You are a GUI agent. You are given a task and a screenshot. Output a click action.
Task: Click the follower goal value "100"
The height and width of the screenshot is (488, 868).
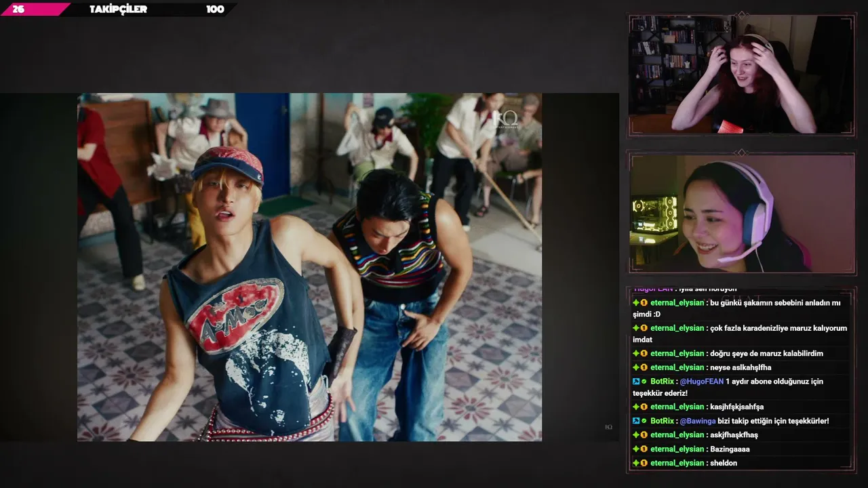point(215,9)
